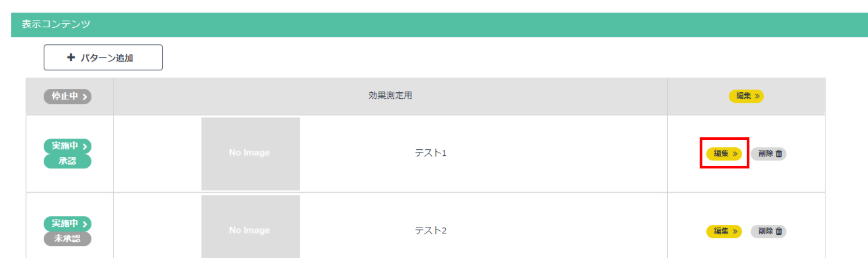This screenshot has width=868, height=258.
Task: Open the No Image thumbnail for テスト1
Action: click(x=250, y=153)
